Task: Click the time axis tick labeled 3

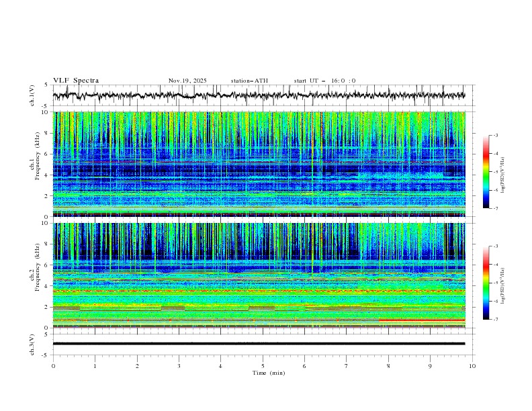Action: click(179, 366)
